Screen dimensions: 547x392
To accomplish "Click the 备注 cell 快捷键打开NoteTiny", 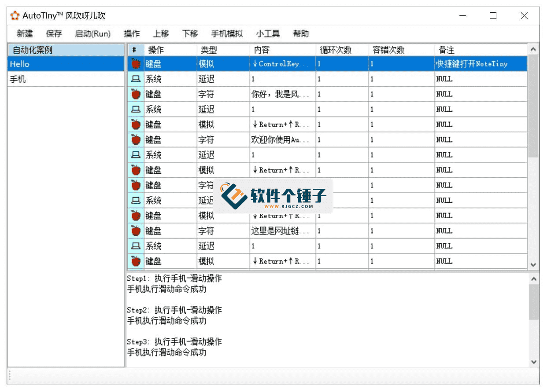I will 472,64.
